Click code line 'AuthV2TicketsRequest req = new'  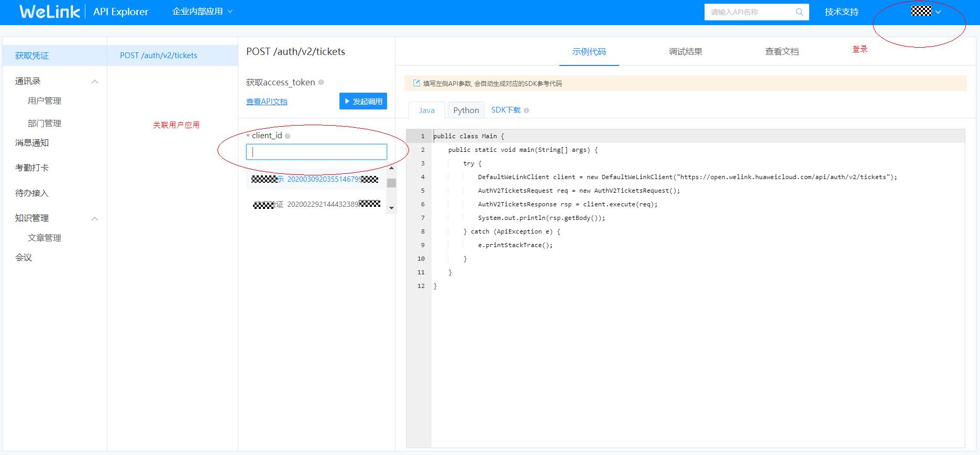[x=579, y=191]
